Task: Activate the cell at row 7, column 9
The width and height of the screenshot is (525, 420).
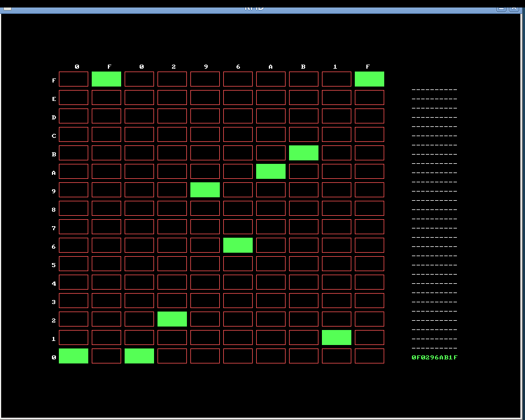Action: click(205, 227)
